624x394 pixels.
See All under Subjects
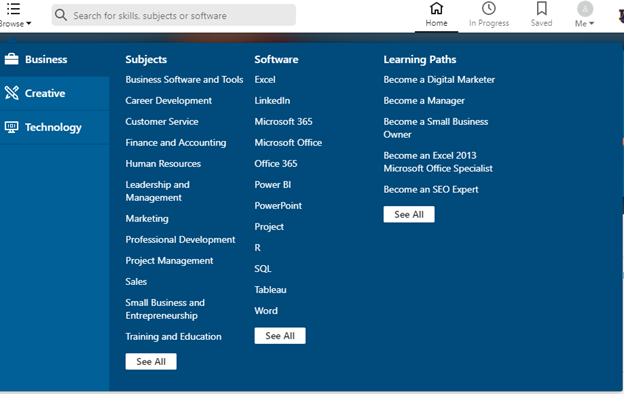click(151, 361)
